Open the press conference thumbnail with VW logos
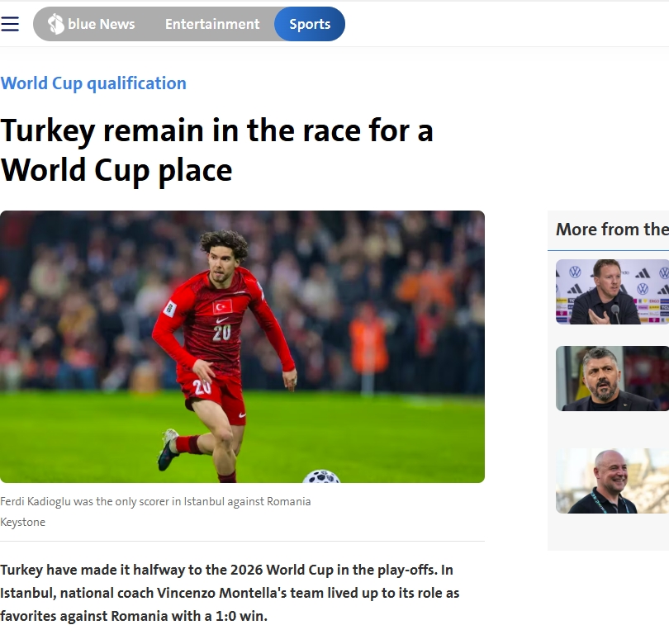The image size is (669, 644). (612, 291)
